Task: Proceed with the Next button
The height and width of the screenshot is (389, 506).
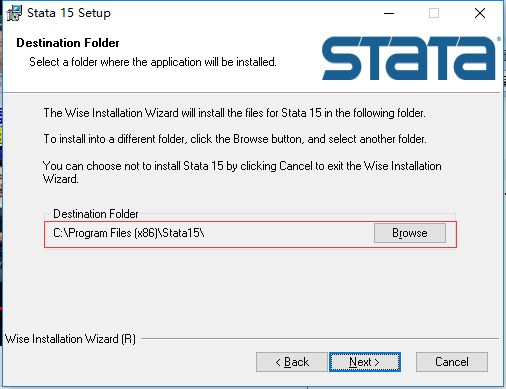Action: click(x=365, y=362)
